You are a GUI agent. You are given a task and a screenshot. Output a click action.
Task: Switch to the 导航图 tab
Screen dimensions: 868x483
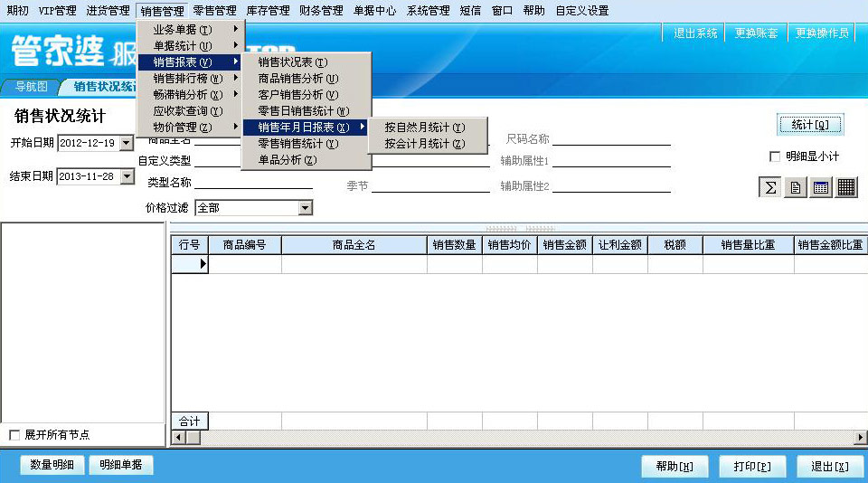point(32,87)
